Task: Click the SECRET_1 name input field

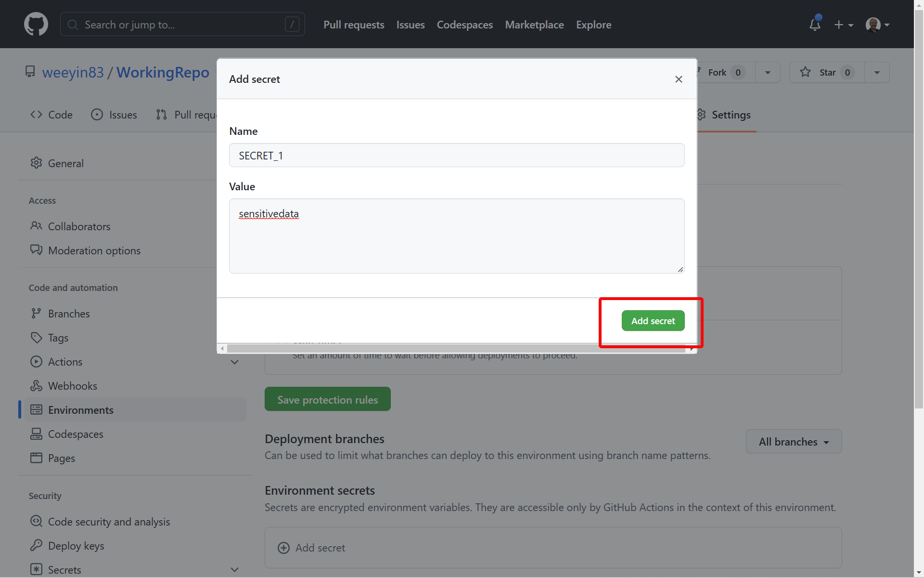Action: pyautogui.click(x=456, y=155)
